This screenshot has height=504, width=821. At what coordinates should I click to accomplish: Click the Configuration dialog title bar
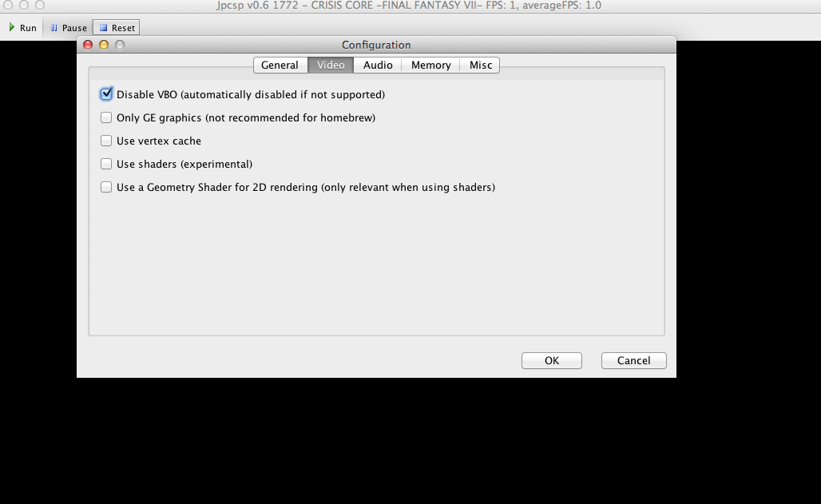click(x=376, y=45)
